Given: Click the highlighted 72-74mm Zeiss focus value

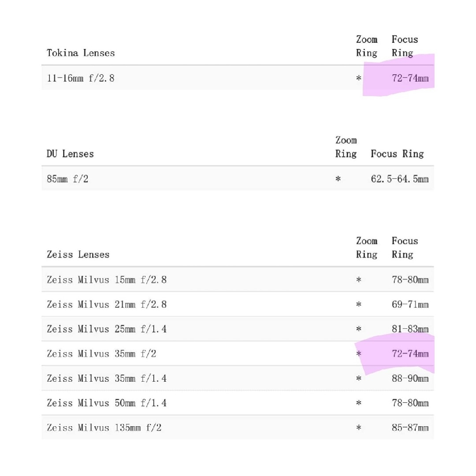Looking at the screenshot, I should point(410,353).
